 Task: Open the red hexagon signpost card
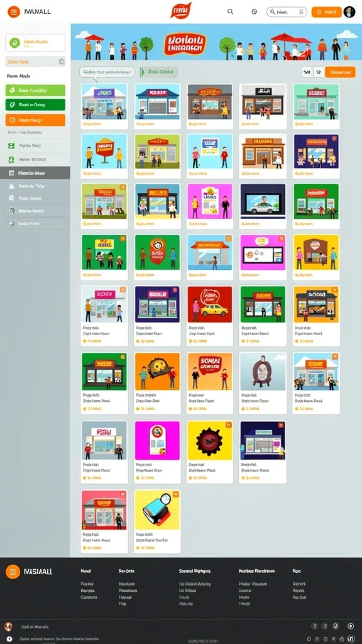pos(104,156)
